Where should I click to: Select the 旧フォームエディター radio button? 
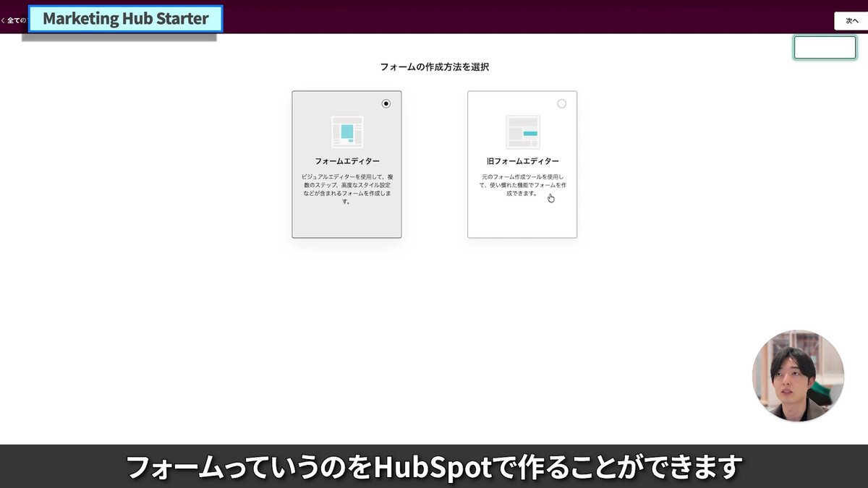pyautogui.click(x=562, y=104)
